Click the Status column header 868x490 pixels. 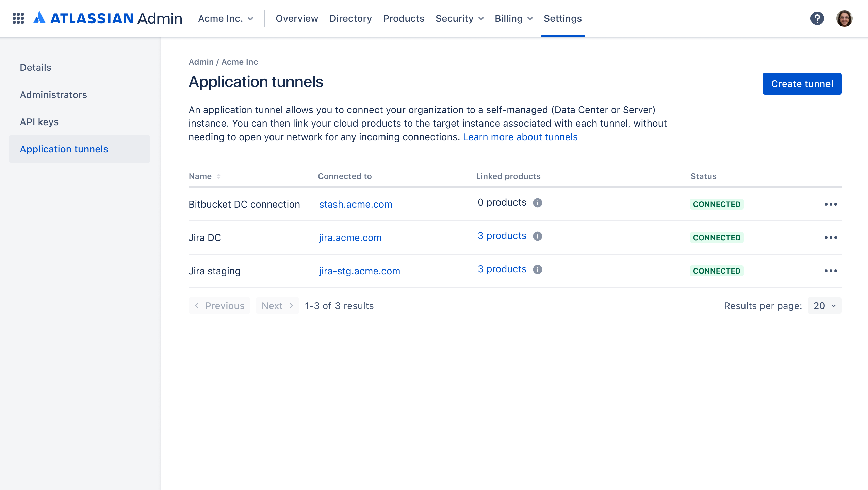click(703, 176)
